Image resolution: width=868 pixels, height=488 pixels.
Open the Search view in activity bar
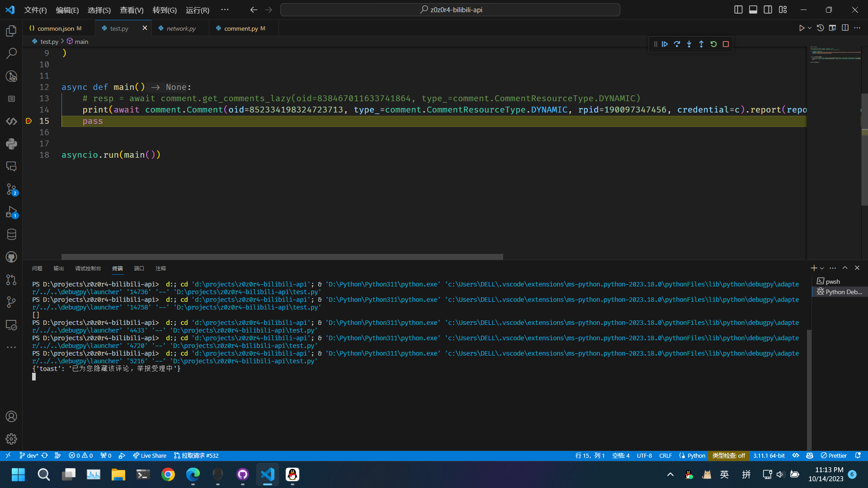[11, 53]
